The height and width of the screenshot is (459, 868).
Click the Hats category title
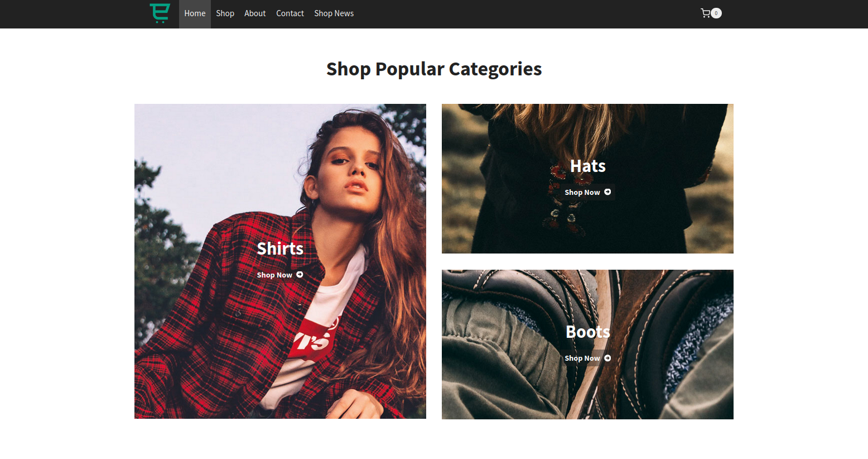tap(587, 166)
